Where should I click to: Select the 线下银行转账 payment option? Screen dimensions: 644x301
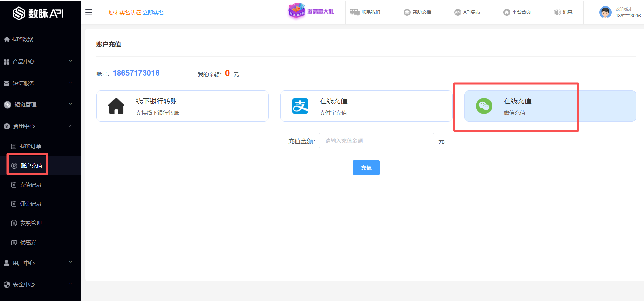click(182, 106)
